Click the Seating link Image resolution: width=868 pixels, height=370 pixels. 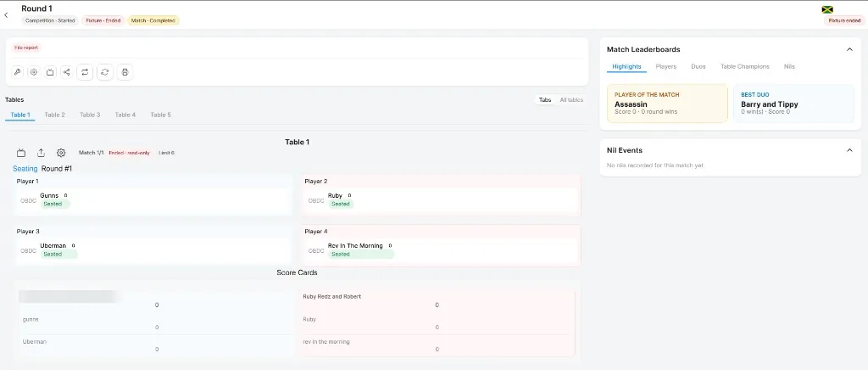[x=25, y=168]
